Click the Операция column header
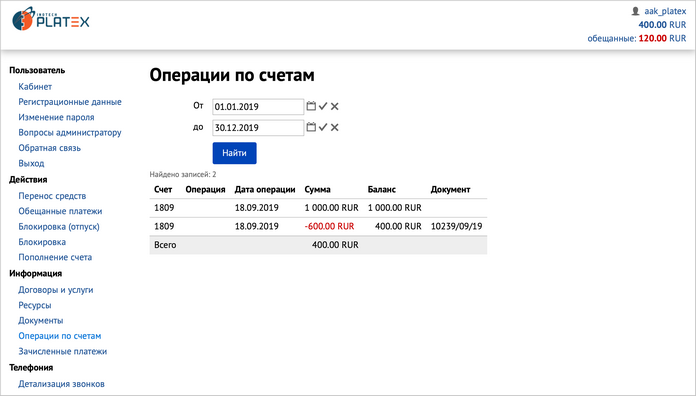 pos(206,190)
